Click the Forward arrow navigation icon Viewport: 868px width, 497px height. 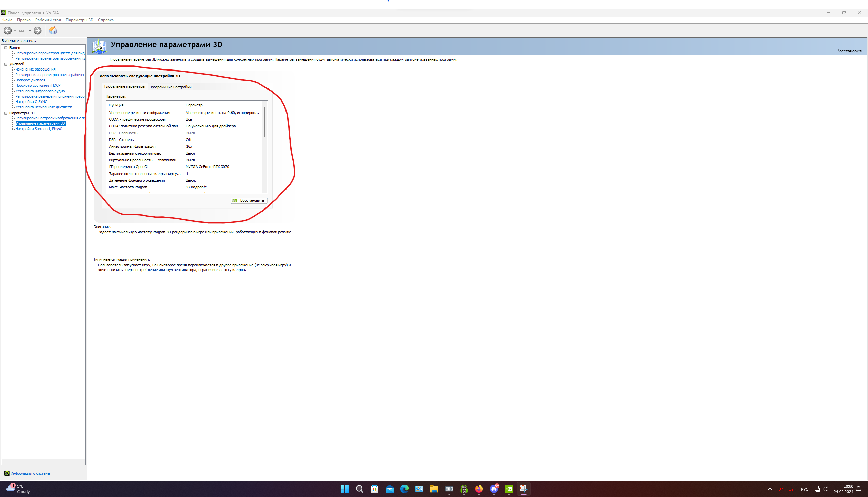click(x=38, y=31)
